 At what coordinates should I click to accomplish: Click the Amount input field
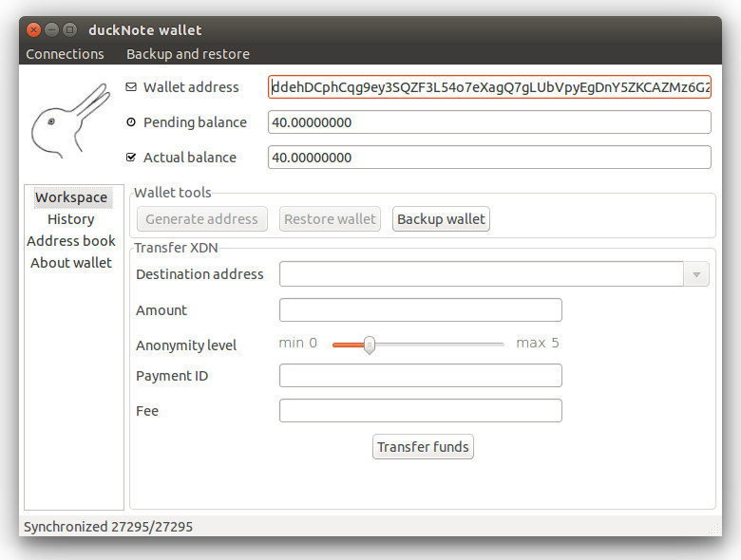(421, 309)
